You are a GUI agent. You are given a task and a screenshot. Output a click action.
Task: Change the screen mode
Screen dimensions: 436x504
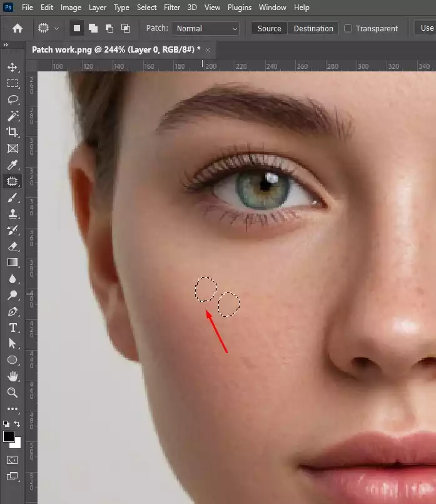click(x=13, y=476)
